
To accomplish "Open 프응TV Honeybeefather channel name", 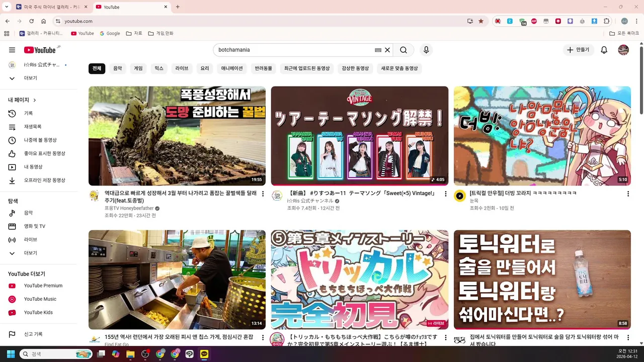I will (129, 208).
